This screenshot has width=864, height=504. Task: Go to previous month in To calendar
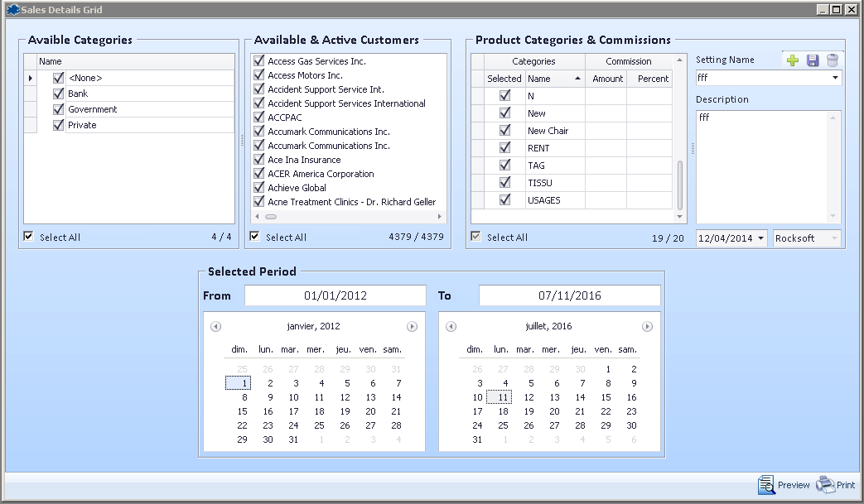point(451,327)
